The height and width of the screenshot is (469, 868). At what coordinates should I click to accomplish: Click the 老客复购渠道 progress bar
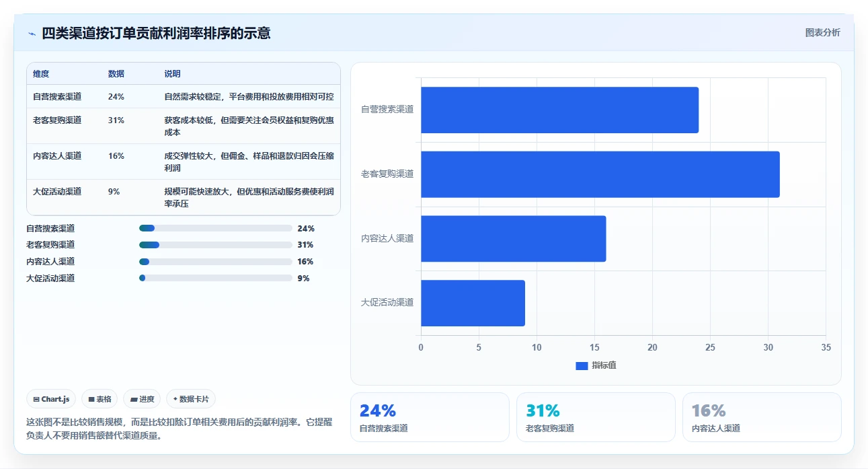(x=215, y=245)
